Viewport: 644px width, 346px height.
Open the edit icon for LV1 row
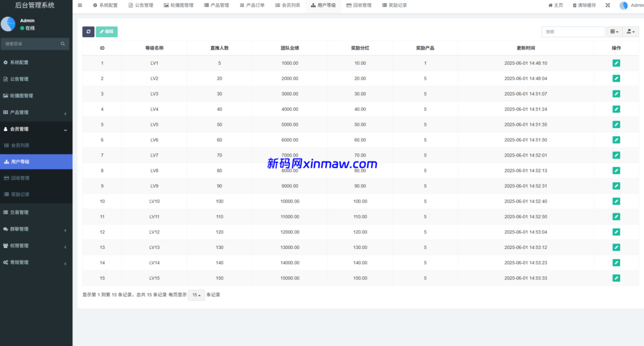click(x=616, y=64)
